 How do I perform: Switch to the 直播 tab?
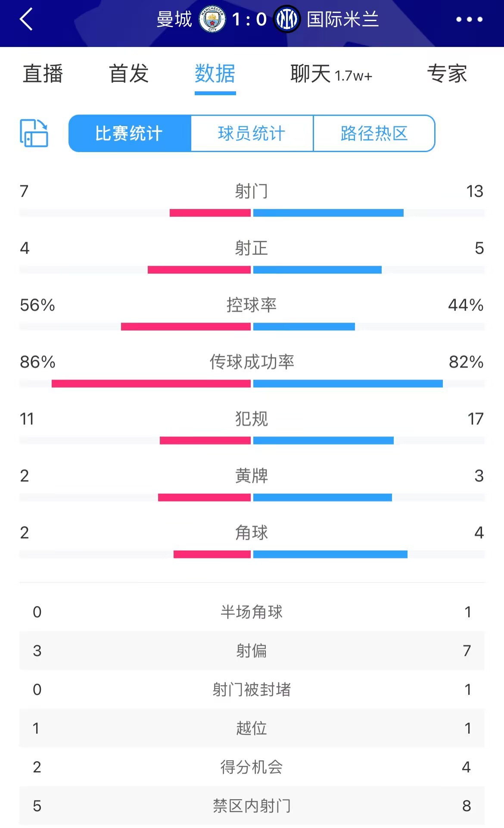point(43,74)
